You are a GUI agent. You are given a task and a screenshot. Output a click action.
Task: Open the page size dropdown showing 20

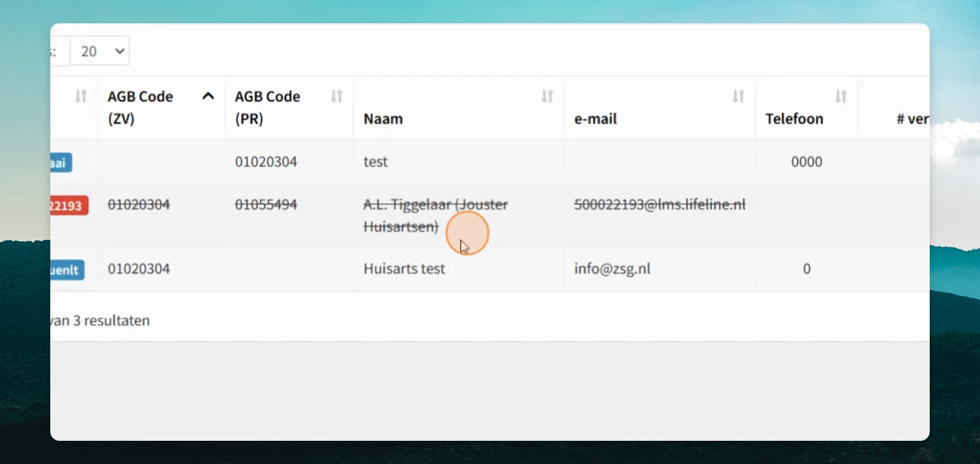click(99, 51)
